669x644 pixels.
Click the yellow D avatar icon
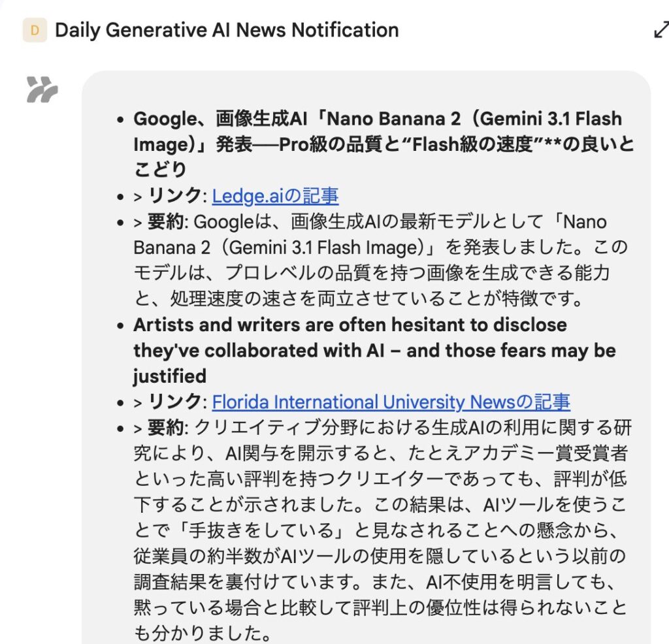tap(35, 30)
